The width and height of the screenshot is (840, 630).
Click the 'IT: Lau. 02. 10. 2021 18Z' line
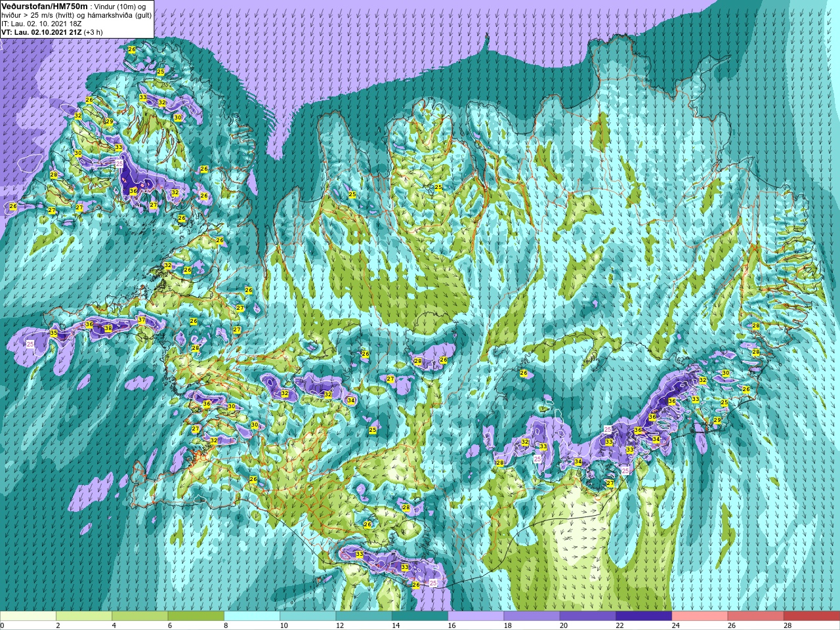pyautogui.click(x=41, y=24)
